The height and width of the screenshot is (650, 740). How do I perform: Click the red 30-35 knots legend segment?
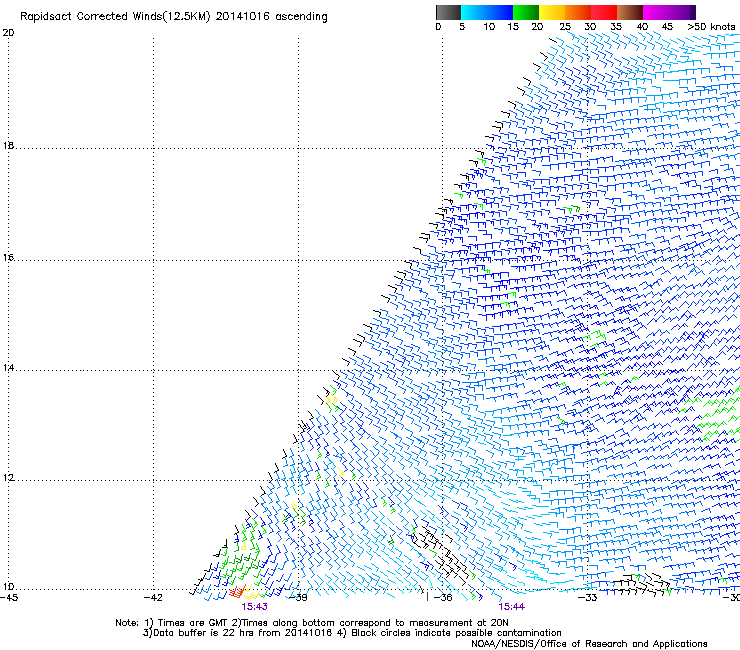point(604,12)
